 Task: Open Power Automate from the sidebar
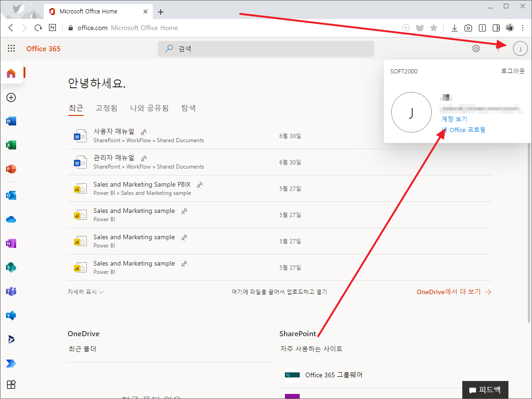click(11, 363)
